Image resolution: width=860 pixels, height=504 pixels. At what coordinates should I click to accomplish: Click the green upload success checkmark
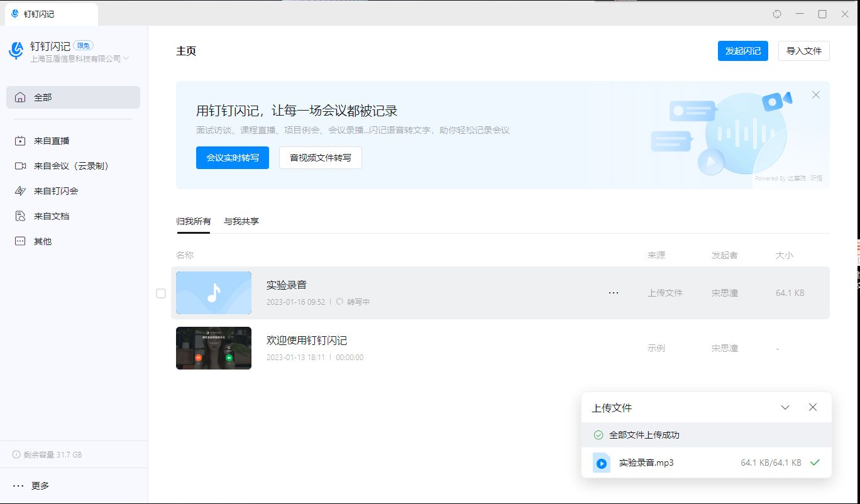pos(815,463)
